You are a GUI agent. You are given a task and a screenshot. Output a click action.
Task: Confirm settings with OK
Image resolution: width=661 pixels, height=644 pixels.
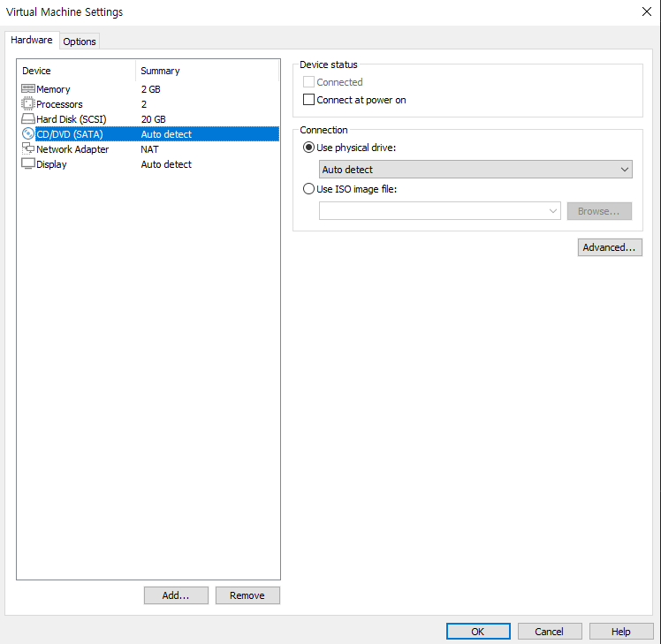(x=478, y=632)
